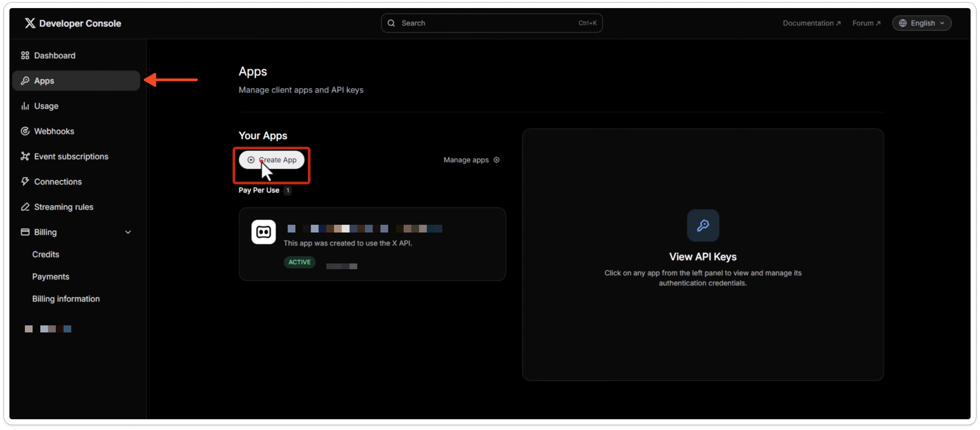This screenshot has width=980, height=430.
Task: Click the Event subscriptions icon
Action: pos(25,156)
